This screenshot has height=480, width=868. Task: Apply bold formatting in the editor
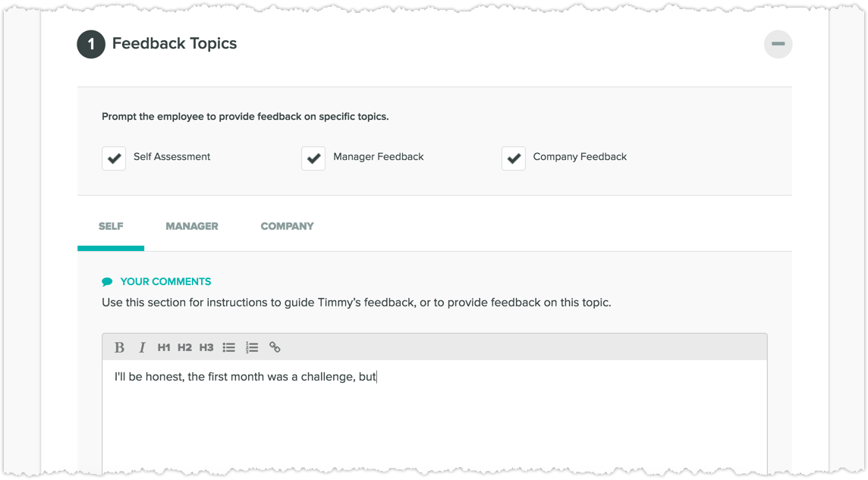tap(119, 347)
